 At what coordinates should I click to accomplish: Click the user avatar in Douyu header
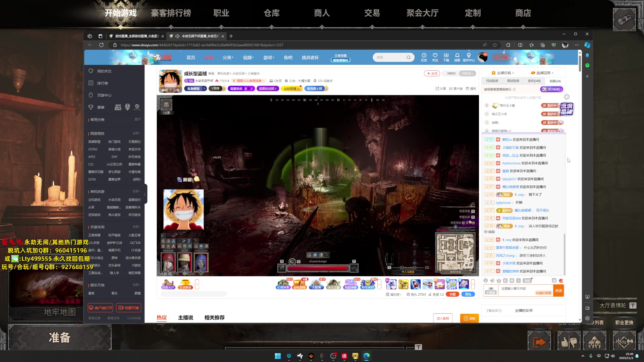pos(483,57)
